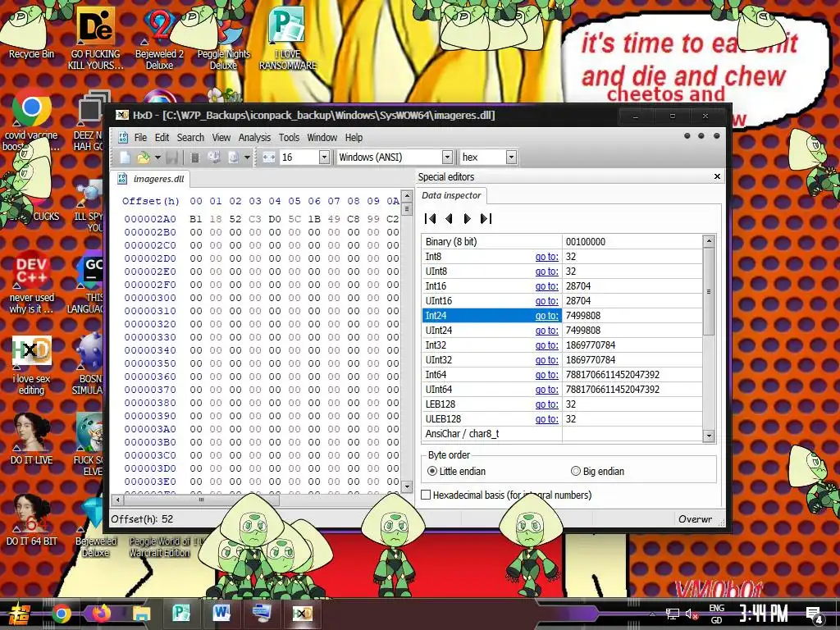840x630 pixels.
Task: Click go to: link in UInt64 row
Action: (x=546, y=390)
